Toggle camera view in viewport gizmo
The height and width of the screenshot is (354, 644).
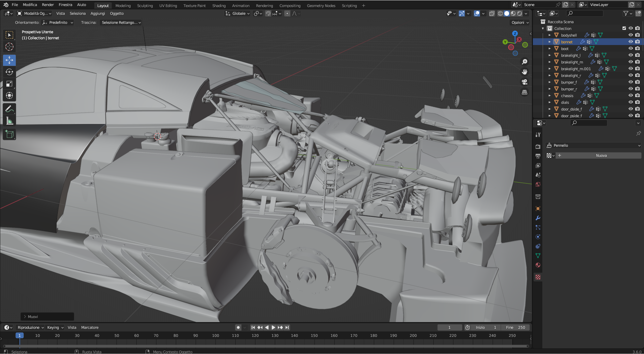coord(524,82)
